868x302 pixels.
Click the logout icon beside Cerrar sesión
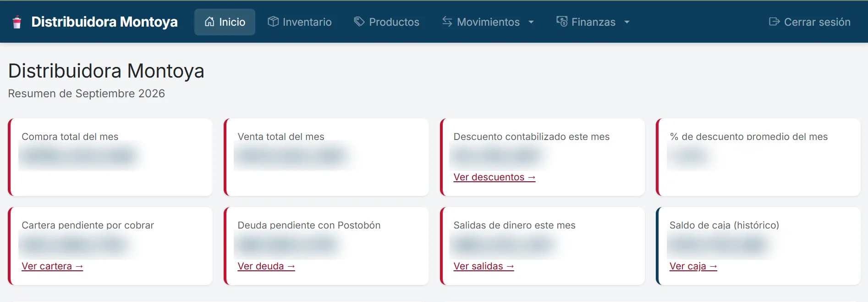775,22
